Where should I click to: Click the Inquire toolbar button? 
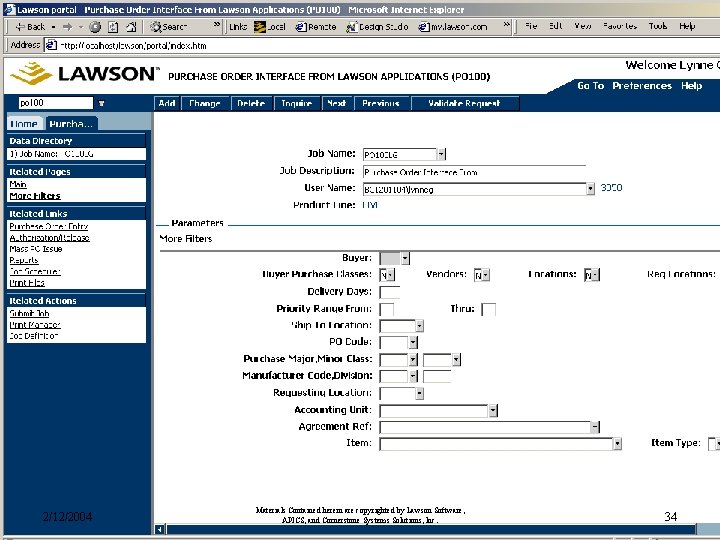coord(297,103)
